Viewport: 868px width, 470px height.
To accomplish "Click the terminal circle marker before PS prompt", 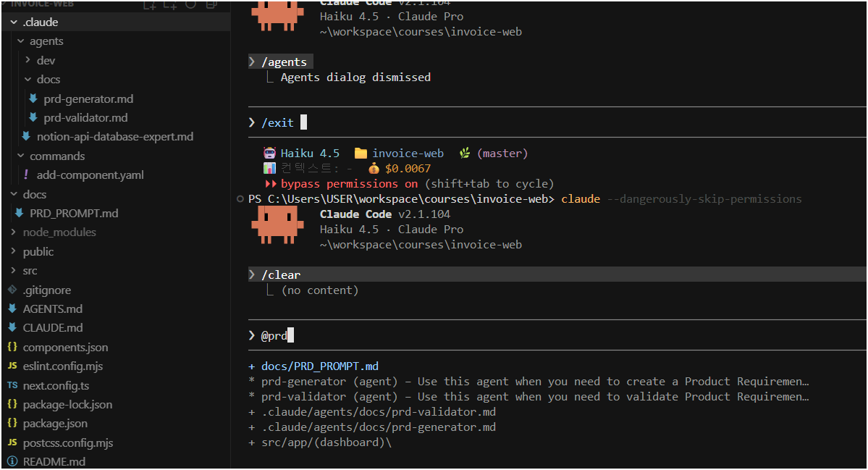I will coord(240,198).
